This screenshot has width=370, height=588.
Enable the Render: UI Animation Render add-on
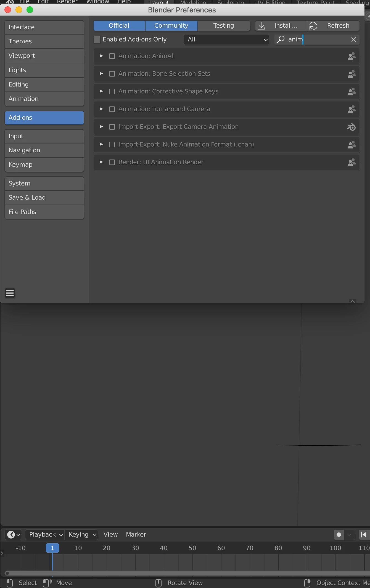[112, 162]
